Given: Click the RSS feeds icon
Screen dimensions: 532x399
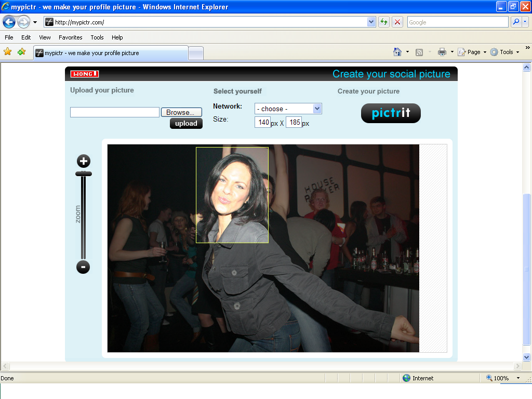Looking at the screenshot, I should (419, 52).
